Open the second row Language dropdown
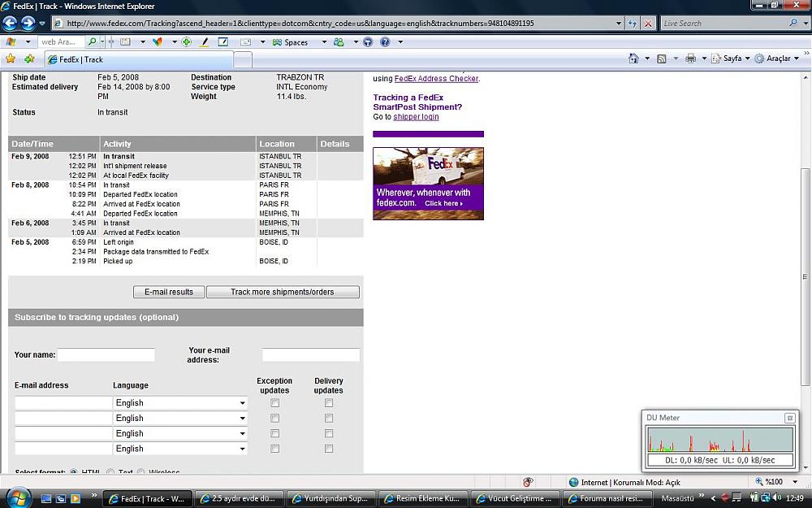The width and height of the screenshot is (812, 508). [179, 418]
